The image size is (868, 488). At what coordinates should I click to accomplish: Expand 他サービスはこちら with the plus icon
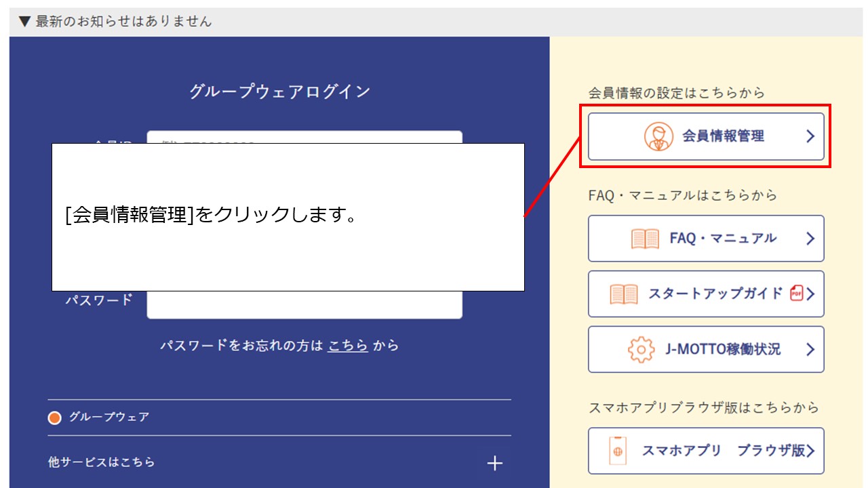(x=494, y=464)
